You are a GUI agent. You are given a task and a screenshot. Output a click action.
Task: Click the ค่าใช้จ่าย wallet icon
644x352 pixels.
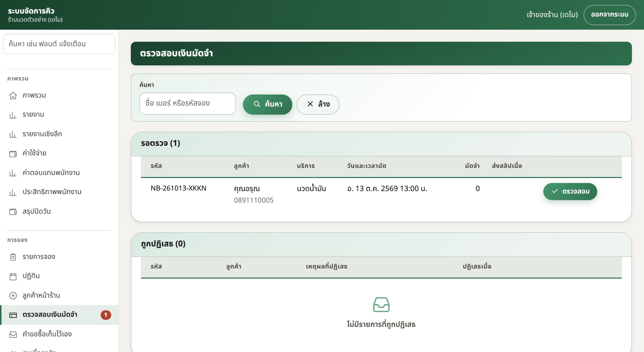pyautogui.click(x=13, y=154)
